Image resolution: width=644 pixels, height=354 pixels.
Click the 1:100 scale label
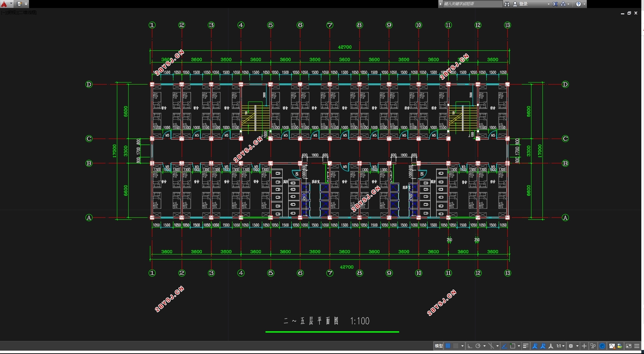[360, 321]
